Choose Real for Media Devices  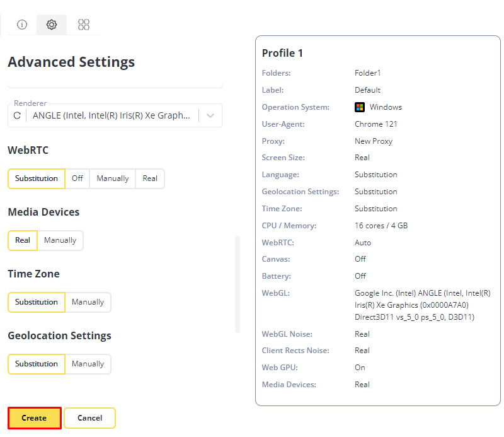23,240
